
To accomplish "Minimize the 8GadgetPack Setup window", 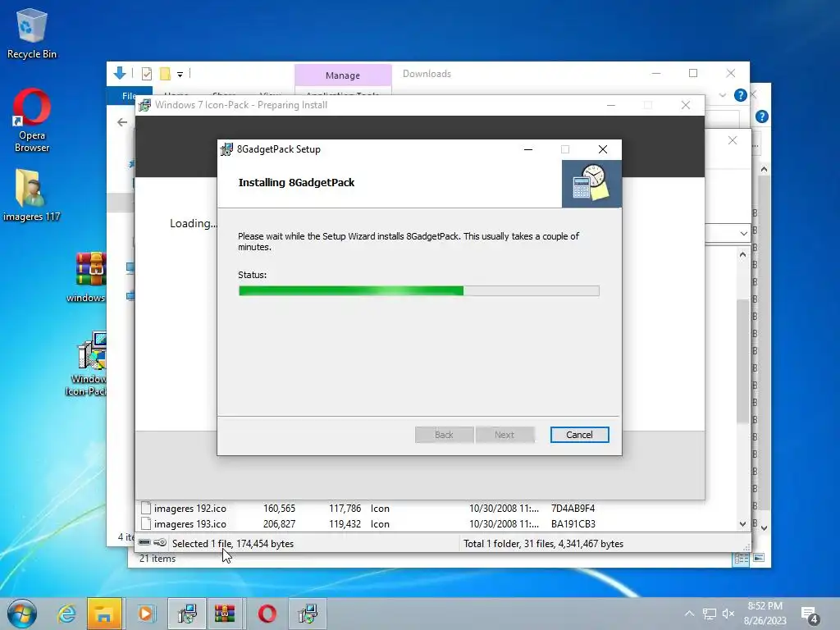I will point(528,149).
